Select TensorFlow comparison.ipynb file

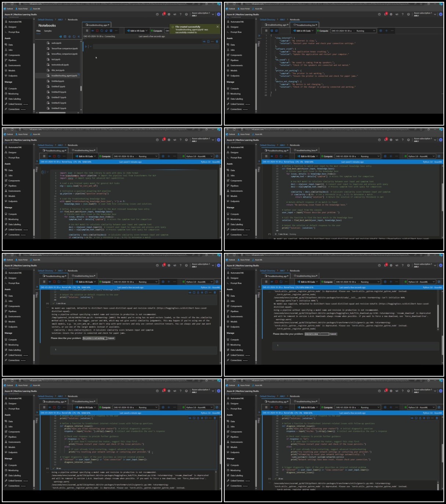tap(64, 48)
